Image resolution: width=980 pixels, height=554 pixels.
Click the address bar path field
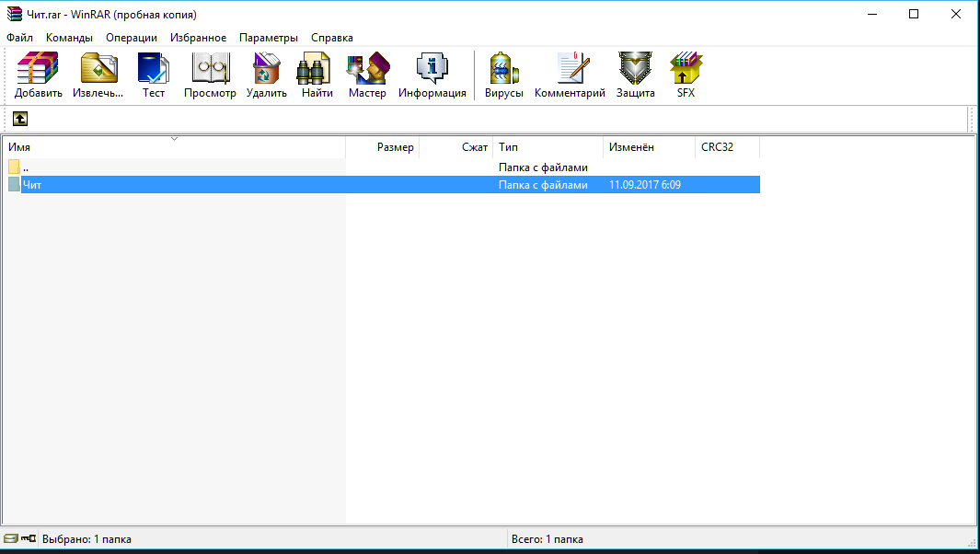point(500,119)
